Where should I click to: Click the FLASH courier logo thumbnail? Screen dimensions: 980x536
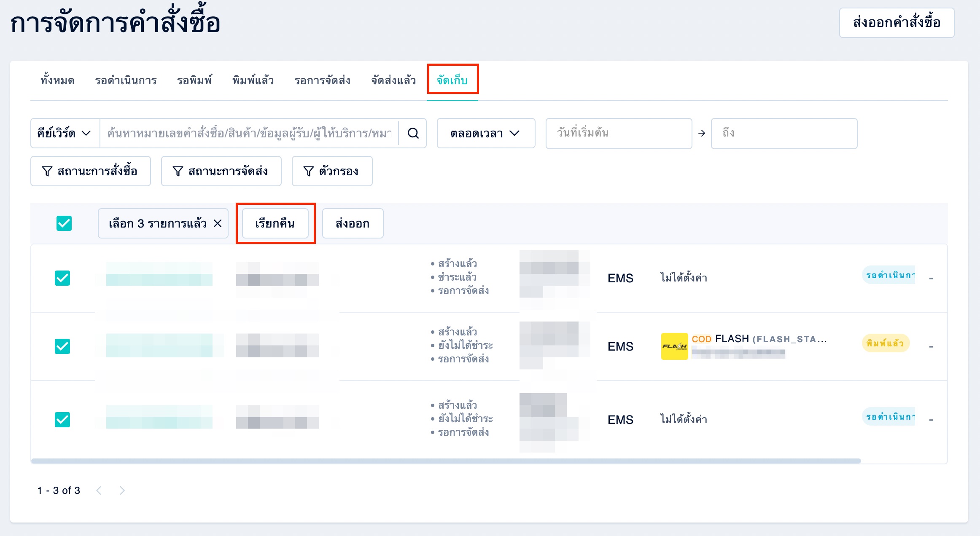674,346
